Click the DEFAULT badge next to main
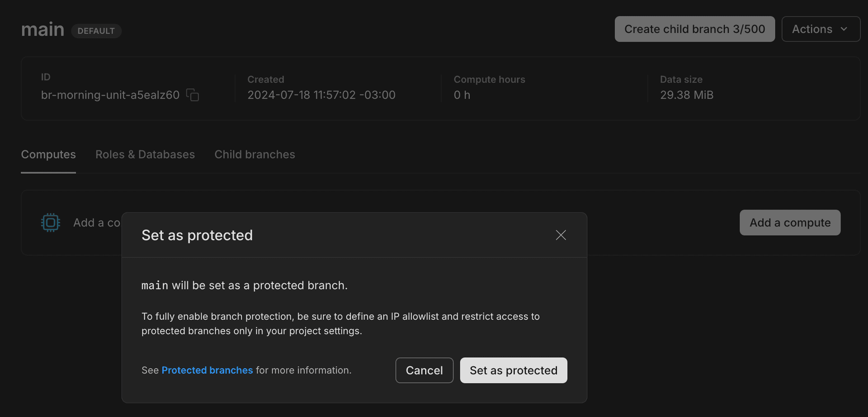 [x=96, y=31]
